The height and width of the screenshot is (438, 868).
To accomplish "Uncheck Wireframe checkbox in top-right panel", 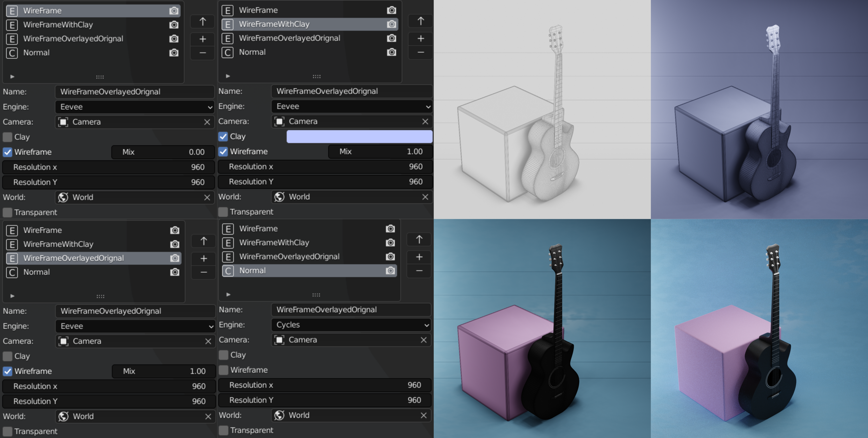I will point(223,152).
